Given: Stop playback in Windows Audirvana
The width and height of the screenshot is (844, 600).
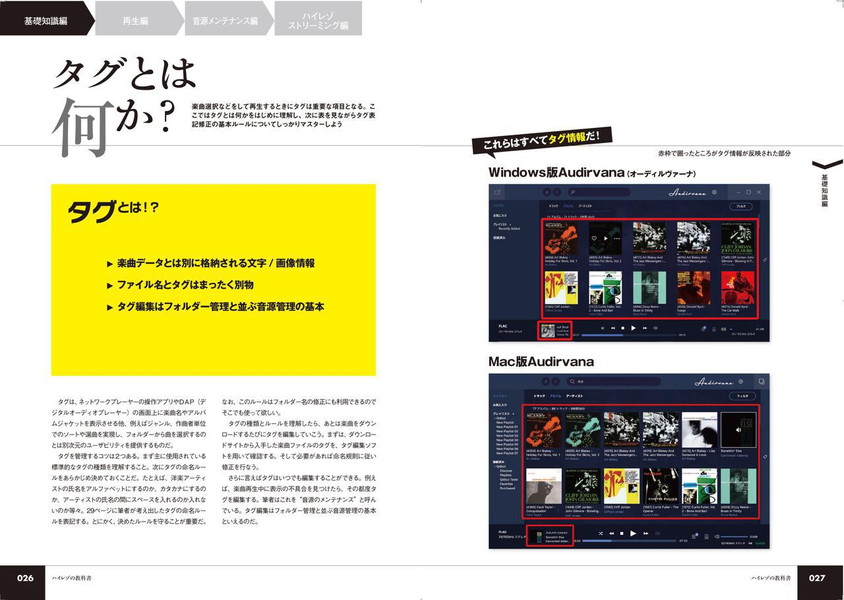Looking at the screenshot, I should point(623,328).
